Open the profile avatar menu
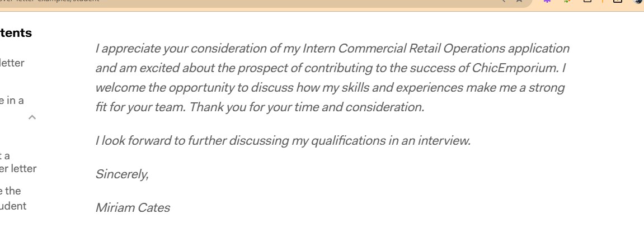Image resolution: width=644 pixels, height=242 pixels. click(x=638, y=2)
